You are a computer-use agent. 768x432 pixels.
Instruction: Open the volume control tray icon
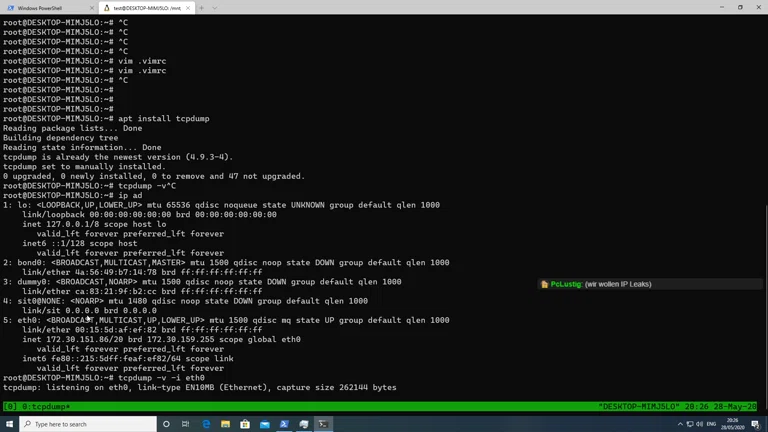click(699, 424)
